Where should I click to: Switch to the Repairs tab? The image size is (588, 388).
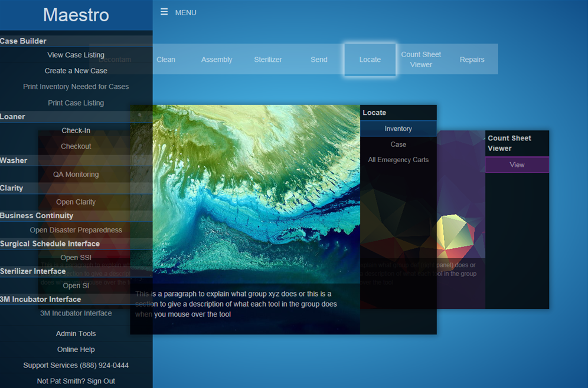[x=472, y=60]
